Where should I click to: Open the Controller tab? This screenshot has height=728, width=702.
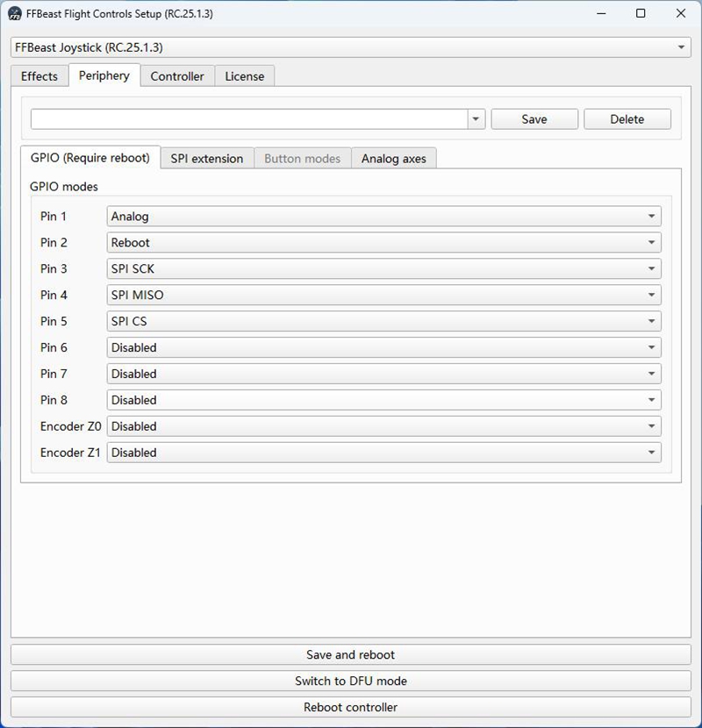tap(177, 76)
